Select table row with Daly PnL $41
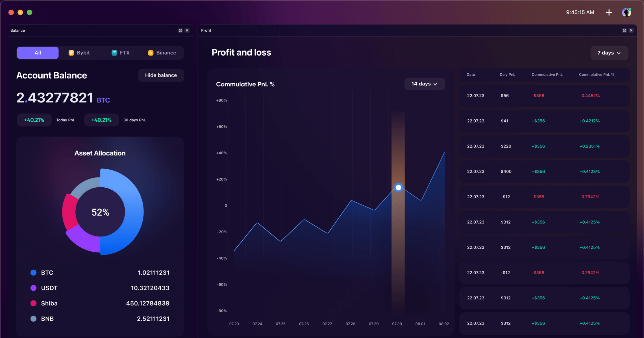Image resolution: width=644 pixels, height=338 pixels. tap(544, 121)
